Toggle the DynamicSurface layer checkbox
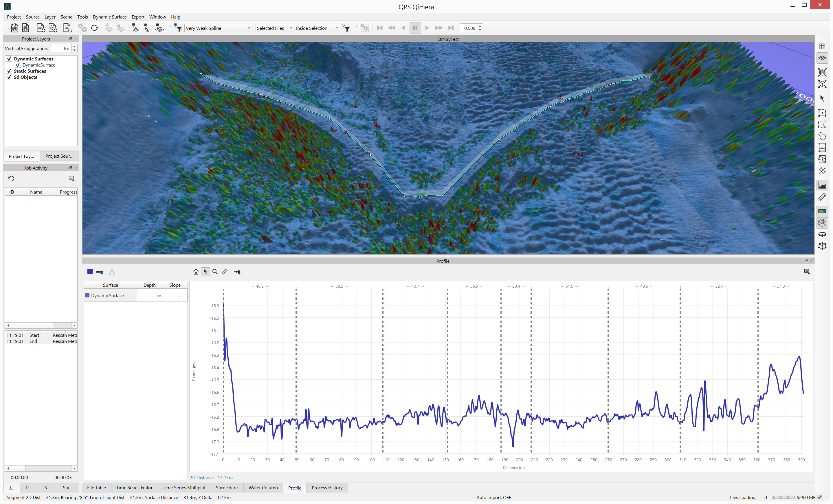 pos(18,65)
